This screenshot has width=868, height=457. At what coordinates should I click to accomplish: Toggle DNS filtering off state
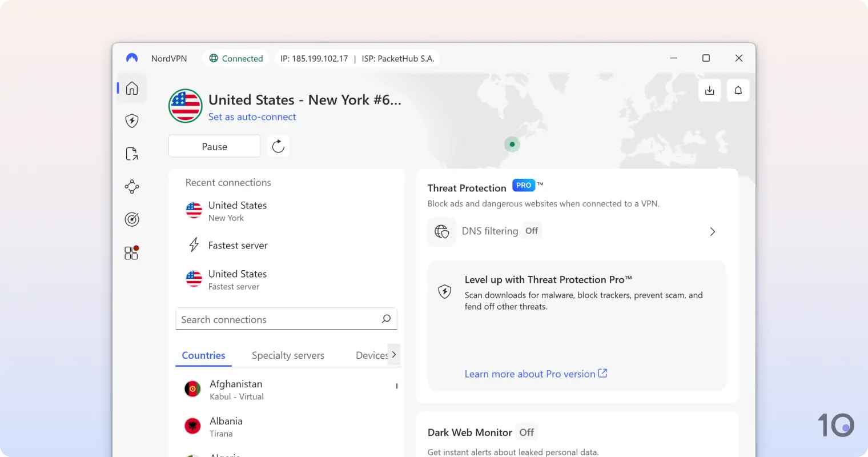(531, 231)
